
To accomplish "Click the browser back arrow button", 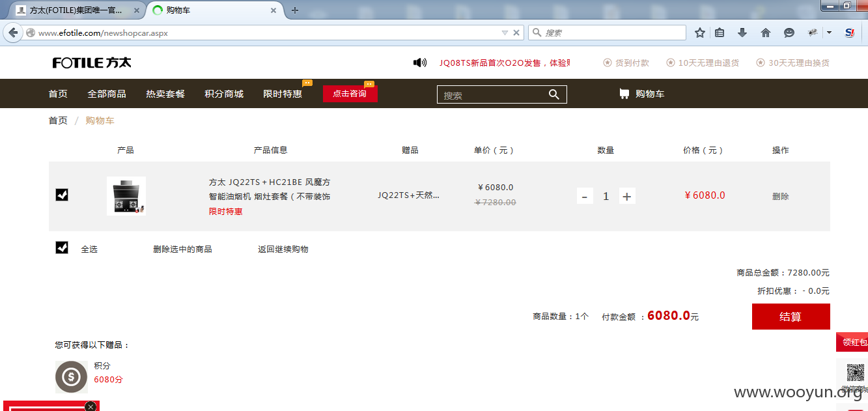I will point(13,33).
